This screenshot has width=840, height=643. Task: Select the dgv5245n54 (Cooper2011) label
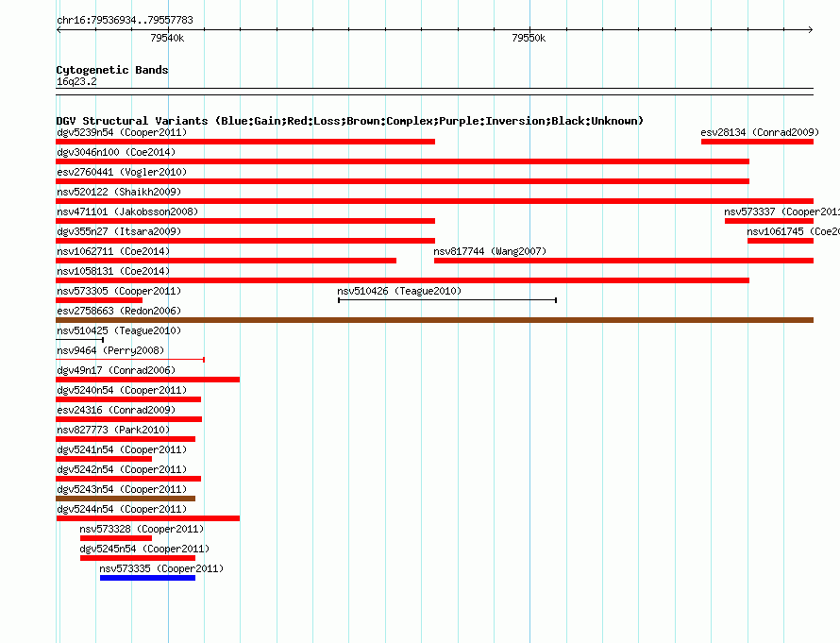point(144,549)
